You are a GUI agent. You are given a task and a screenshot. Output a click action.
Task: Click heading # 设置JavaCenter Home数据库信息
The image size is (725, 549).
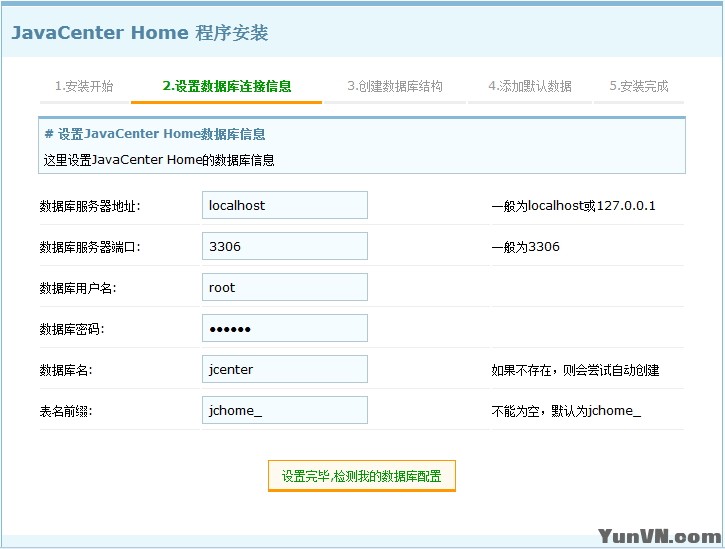tap(154, 134)
